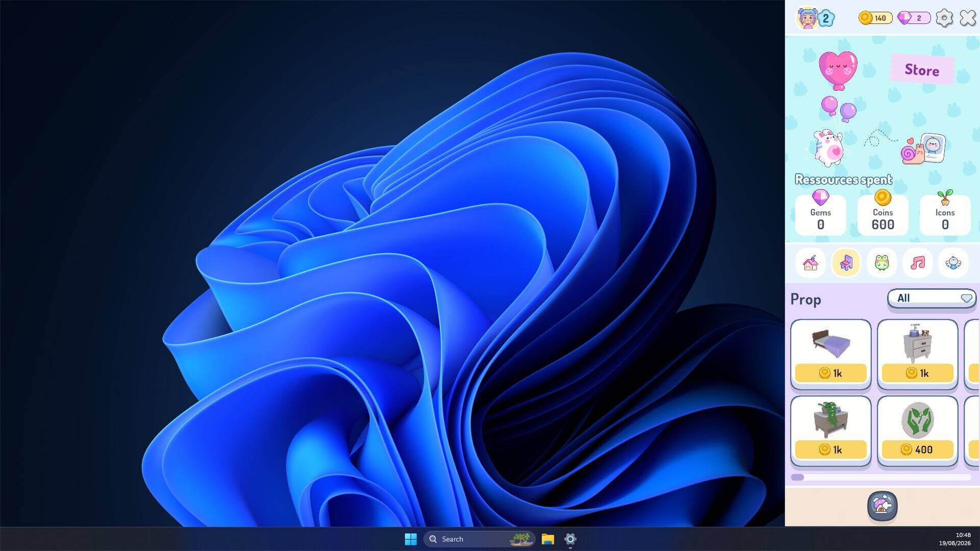Select the house category tab

[x=811, y=263]
